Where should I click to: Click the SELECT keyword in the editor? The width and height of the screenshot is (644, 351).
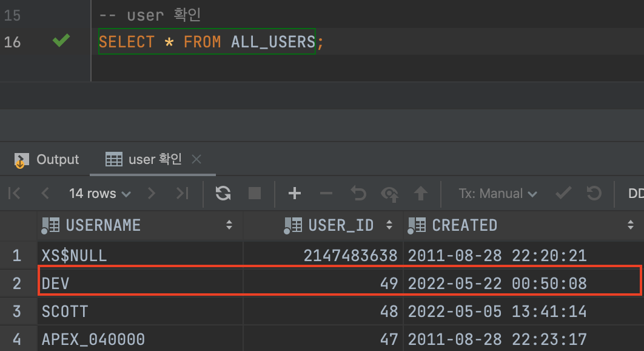coord(127,42)
